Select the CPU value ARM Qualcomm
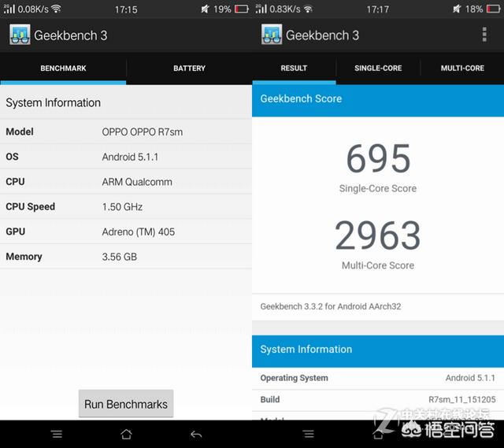Viewport: 504px width, 448px height. click(x=137, y=182)
